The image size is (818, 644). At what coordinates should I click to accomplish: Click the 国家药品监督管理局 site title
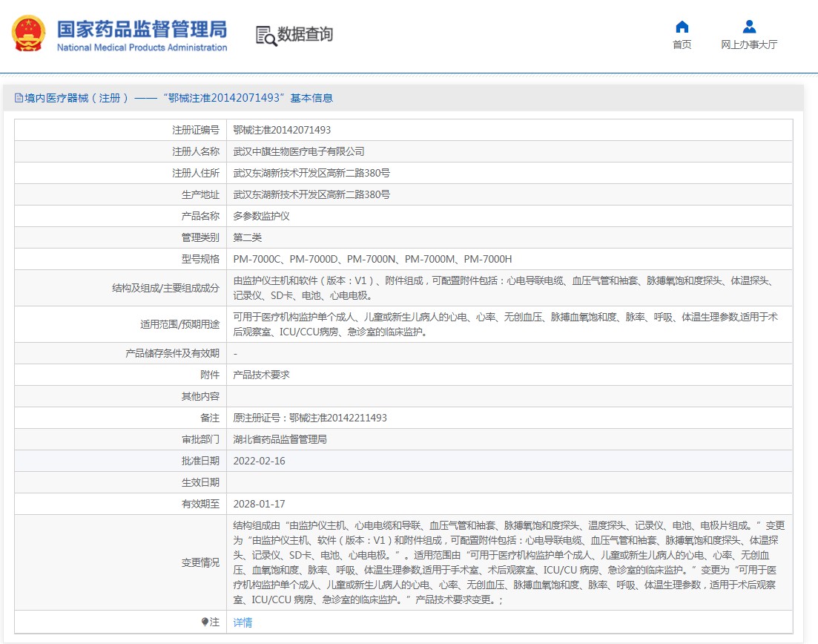click(142, 29)
